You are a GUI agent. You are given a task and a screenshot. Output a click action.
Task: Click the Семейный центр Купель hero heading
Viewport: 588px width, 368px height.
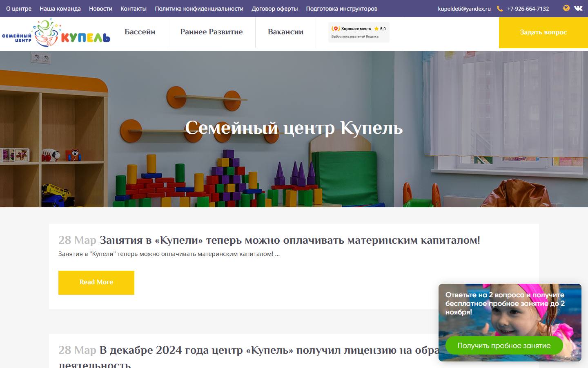294,128
